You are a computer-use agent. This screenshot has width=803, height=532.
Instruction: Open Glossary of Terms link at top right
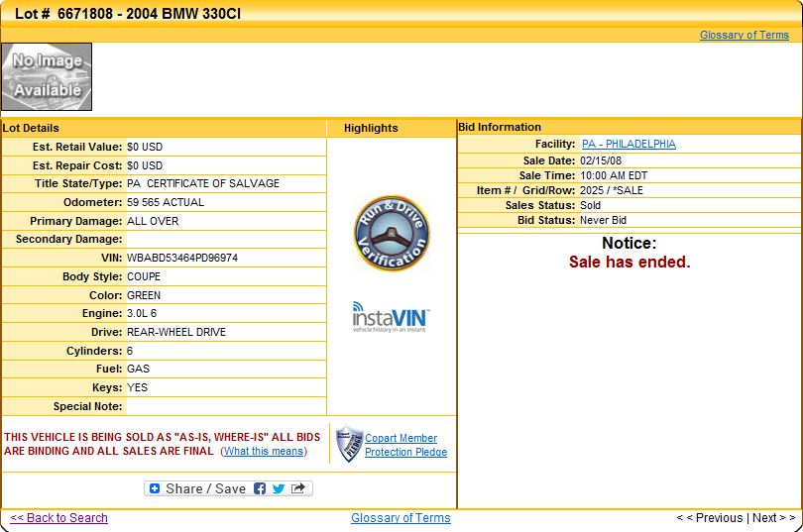[x=744, y=35]
